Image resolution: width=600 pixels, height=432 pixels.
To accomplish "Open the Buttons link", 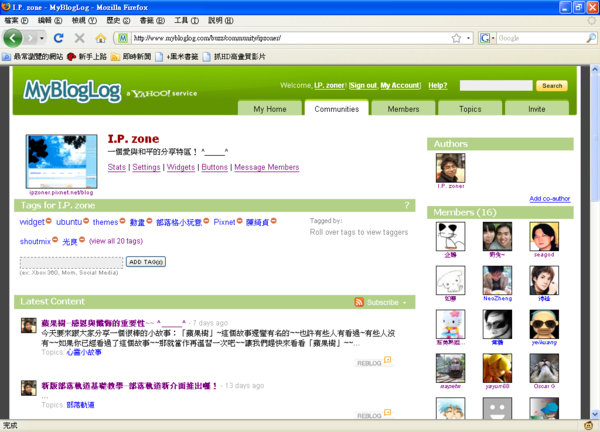I will point(214,167).
